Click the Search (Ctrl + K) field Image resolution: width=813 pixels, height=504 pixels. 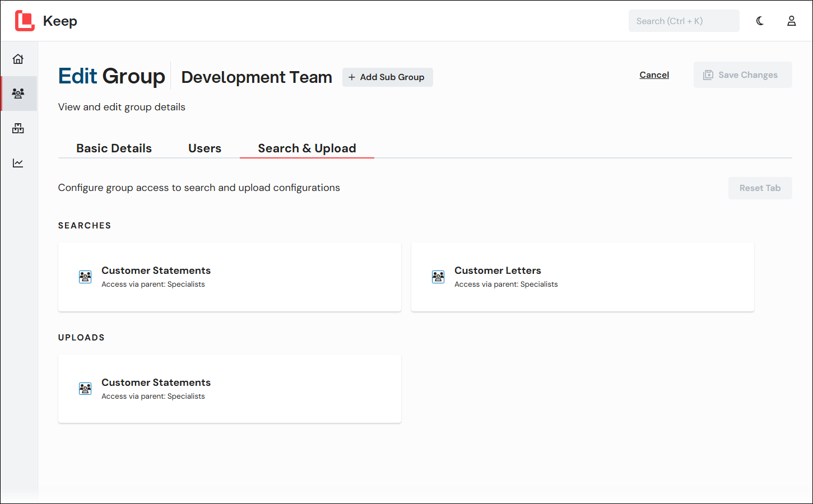(684, 21)
